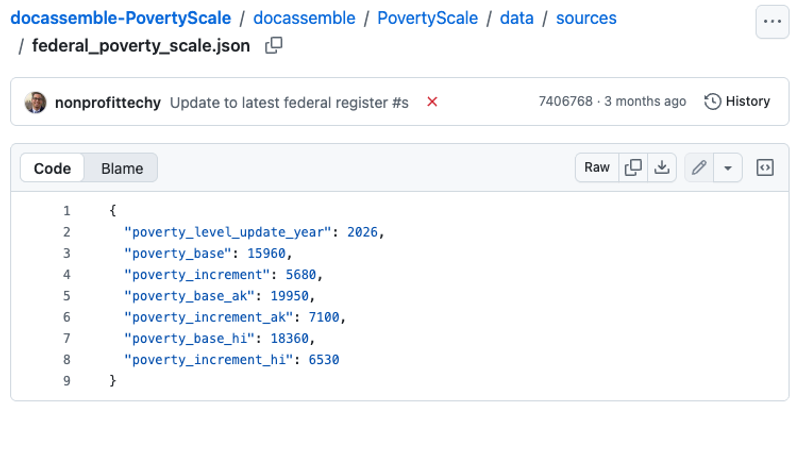Click the "poverty_increment" key text
The height and width of the screenshot is (470, 800).
(197, 275)
